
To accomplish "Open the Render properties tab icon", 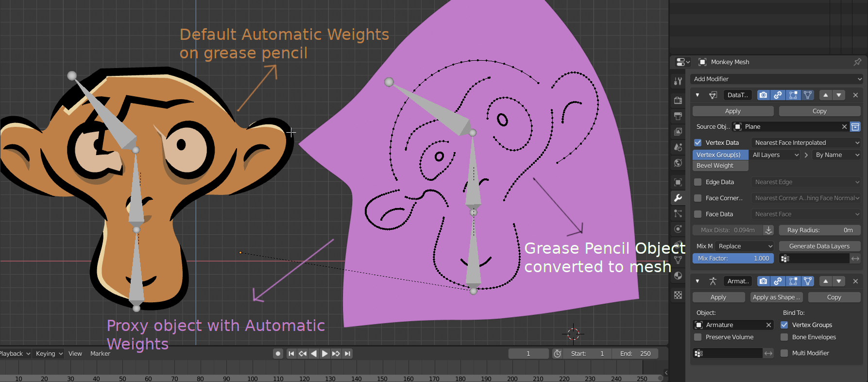I will tap(678, 100).
